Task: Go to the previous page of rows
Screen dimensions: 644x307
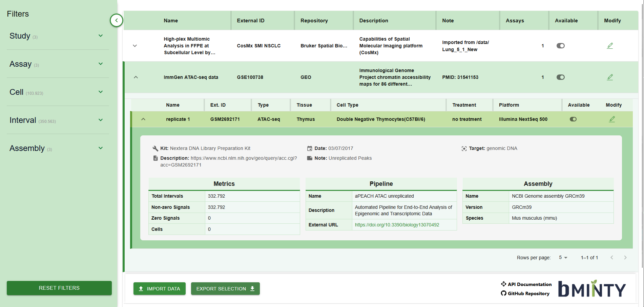Action: click(611, 258)
